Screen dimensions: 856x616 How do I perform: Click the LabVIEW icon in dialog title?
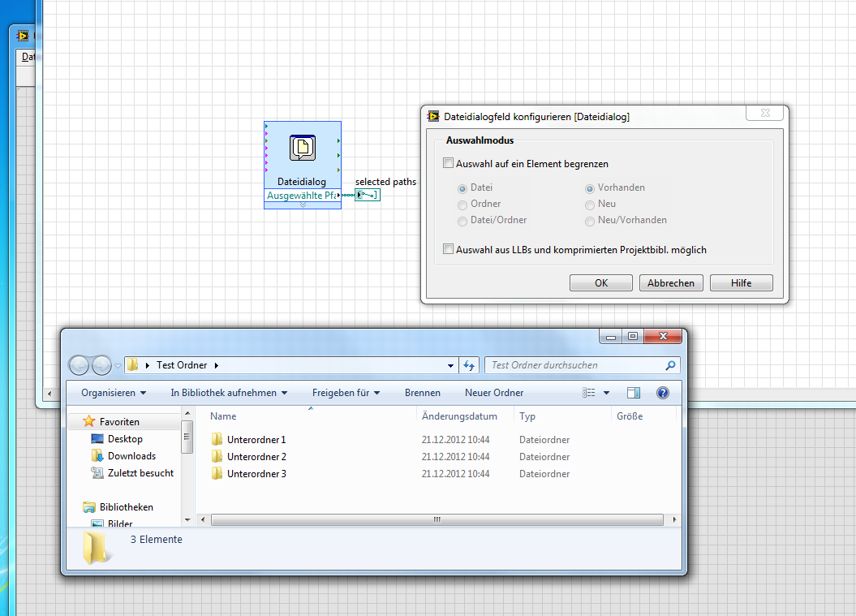(x=433, y=116)
